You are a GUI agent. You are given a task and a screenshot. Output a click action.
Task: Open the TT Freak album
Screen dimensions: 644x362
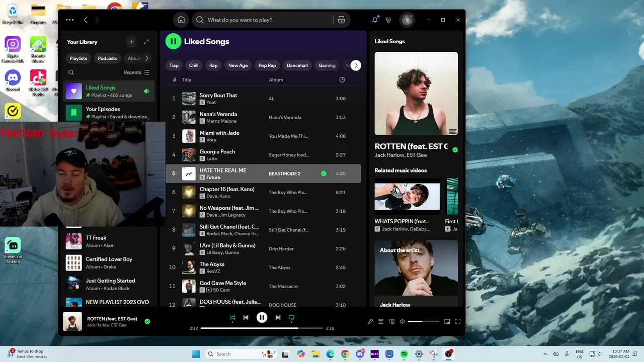109,241
